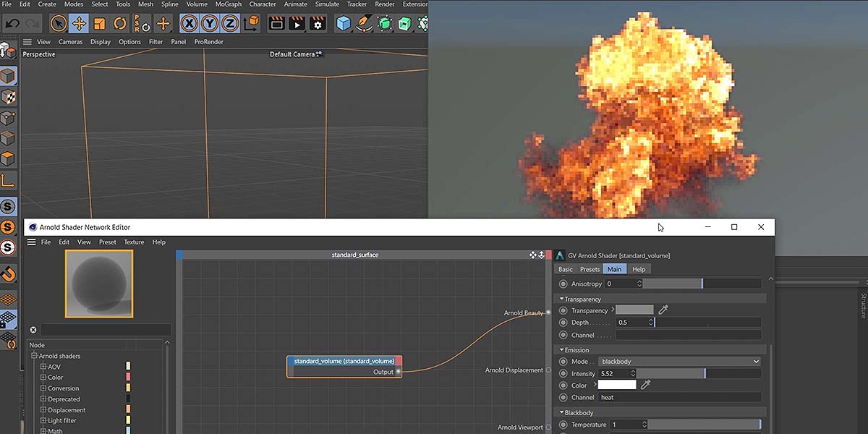Open the coordinate system cube icon
The width and height of the screenshot is (868, 434).
click(251, 24)
